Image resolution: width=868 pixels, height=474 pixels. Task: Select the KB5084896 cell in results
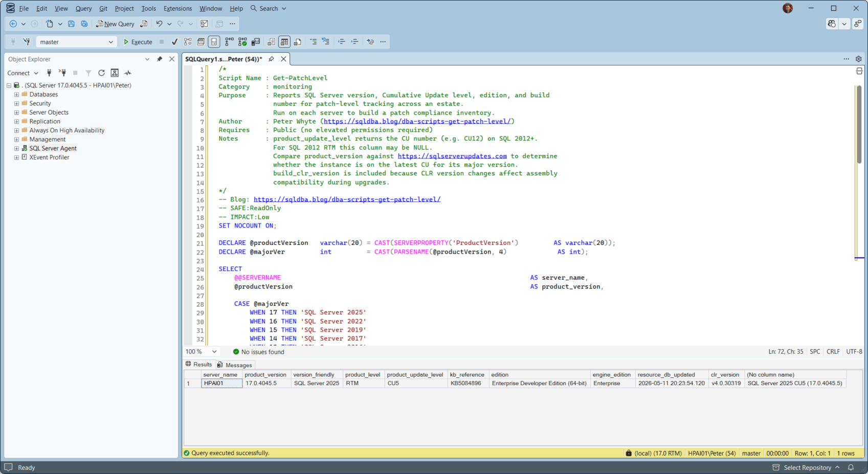468,383
